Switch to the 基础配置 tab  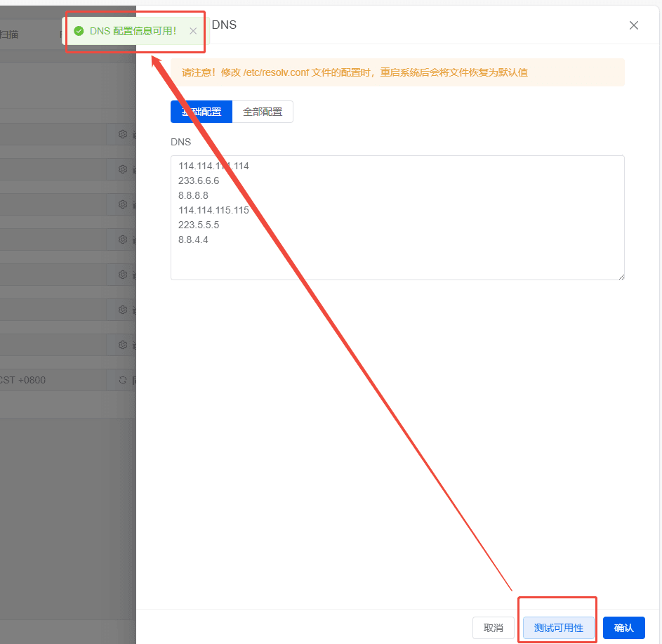201,112
